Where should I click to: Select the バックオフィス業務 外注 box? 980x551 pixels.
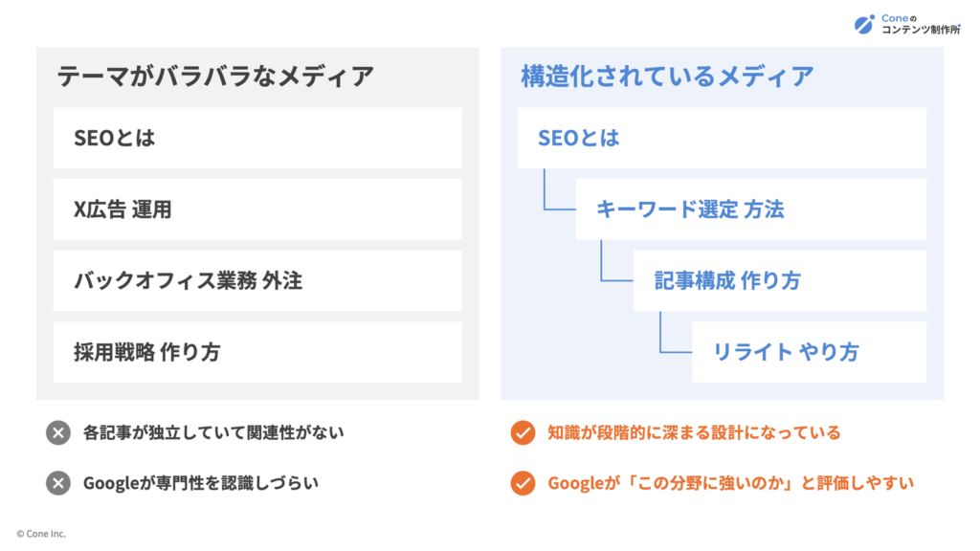(257, 281)
